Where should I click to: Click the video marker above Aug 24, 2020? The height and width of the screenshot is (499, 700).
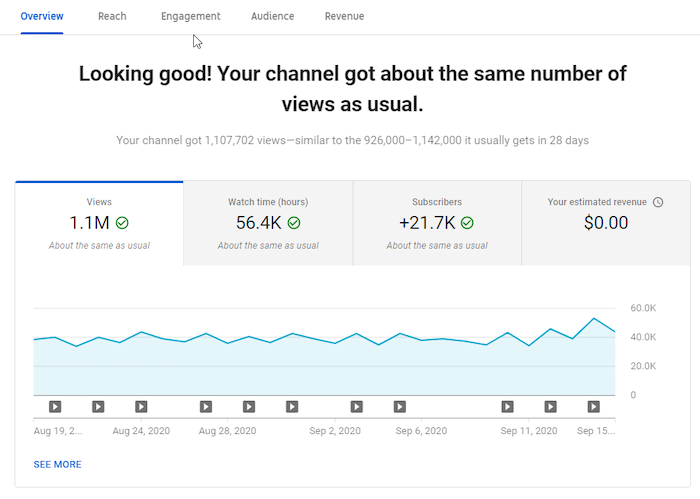[x=141, y=407]
